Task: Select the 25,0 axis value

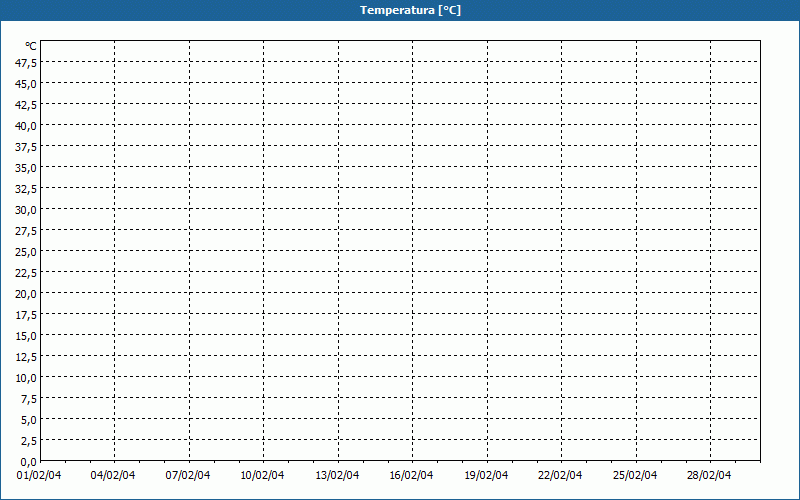Action: [x=26, y=252]
